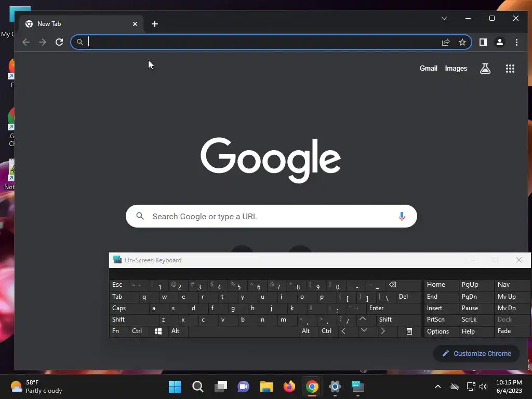This screenshot has width=532, height=399.
Task: Toggle left Ctrl key on keyboard
Action: 139,331
